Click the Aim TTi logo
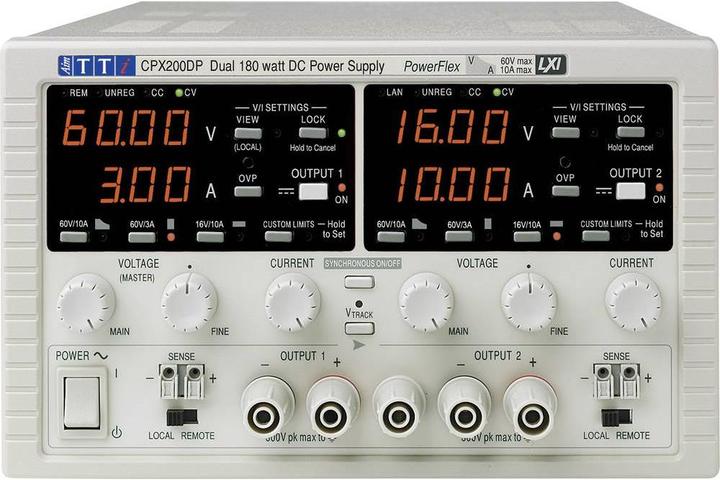This screenshot has width=720, height=480. pyautogui.click(x=97, y=66)
